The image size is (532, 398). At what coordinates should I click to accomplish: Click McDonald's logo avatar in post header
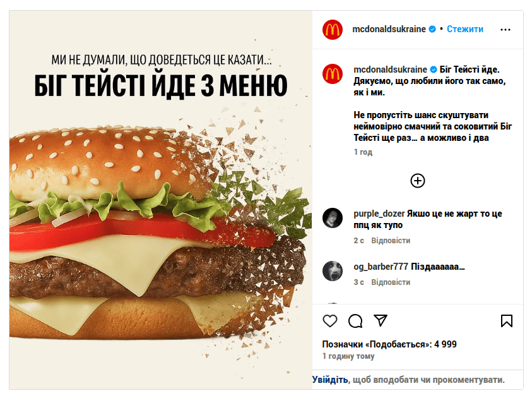coord(332,30)
